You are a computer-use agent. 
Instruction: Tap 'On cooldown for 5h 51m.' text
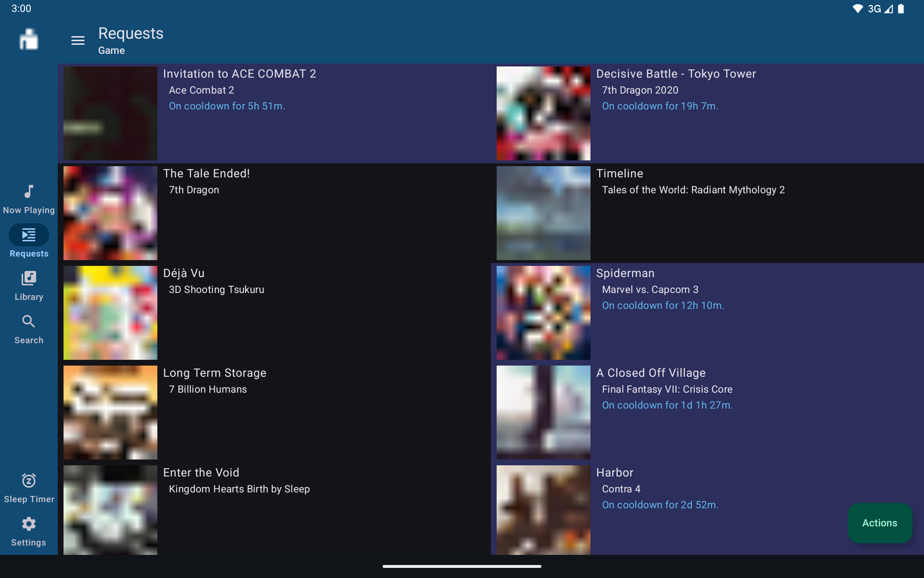click(227, 106)
